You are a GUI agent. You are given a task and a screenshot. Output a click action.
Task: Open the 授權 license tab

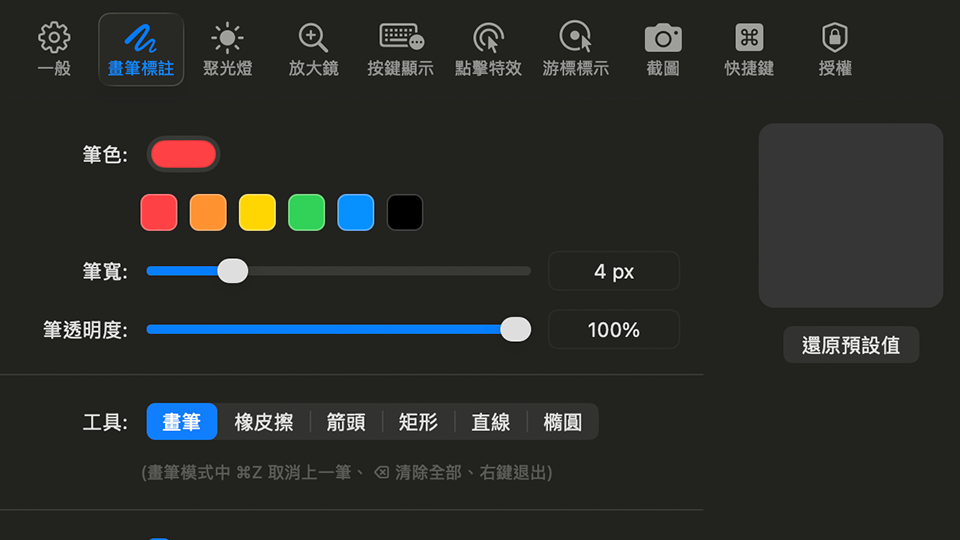click(835, 50)
